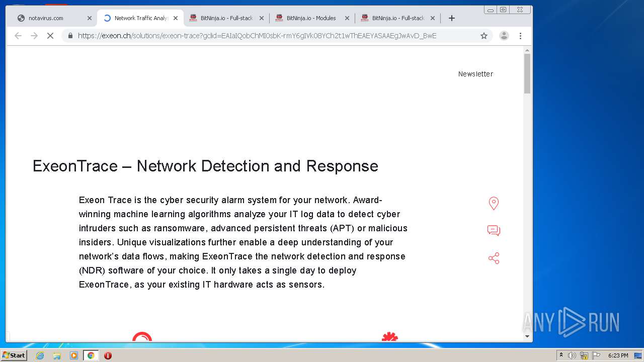This screenshot has height=362, width=644.
Task: Click the page scroll-down arrow
Action: (x=527, y=336)
